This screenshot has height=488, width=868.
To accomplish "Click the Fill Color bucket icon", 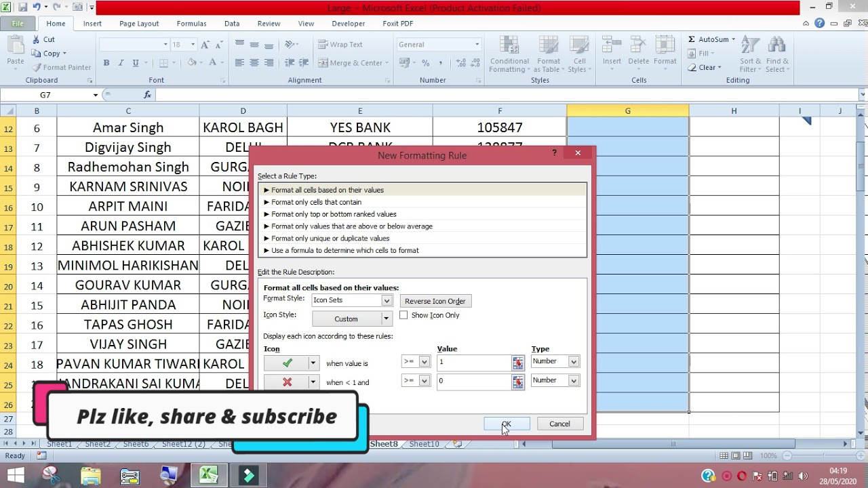I will pos(192,63).
